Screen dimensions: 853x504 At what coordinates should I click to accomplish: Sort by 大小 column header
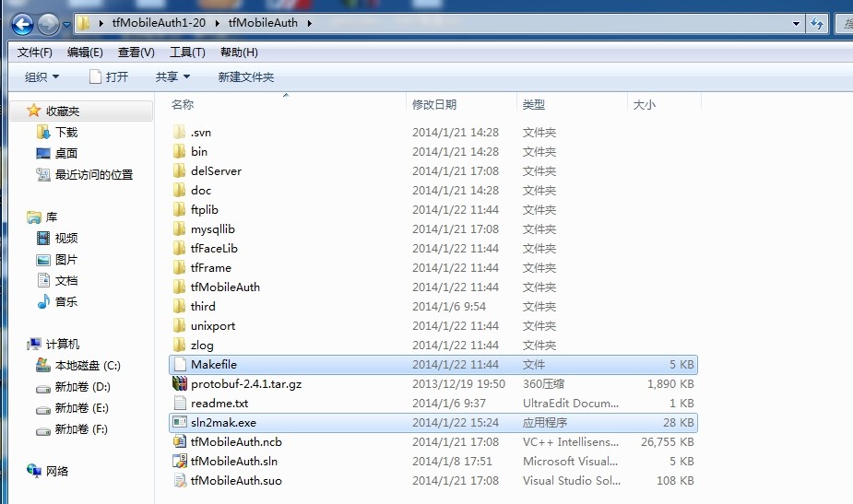tap(644, 104)
